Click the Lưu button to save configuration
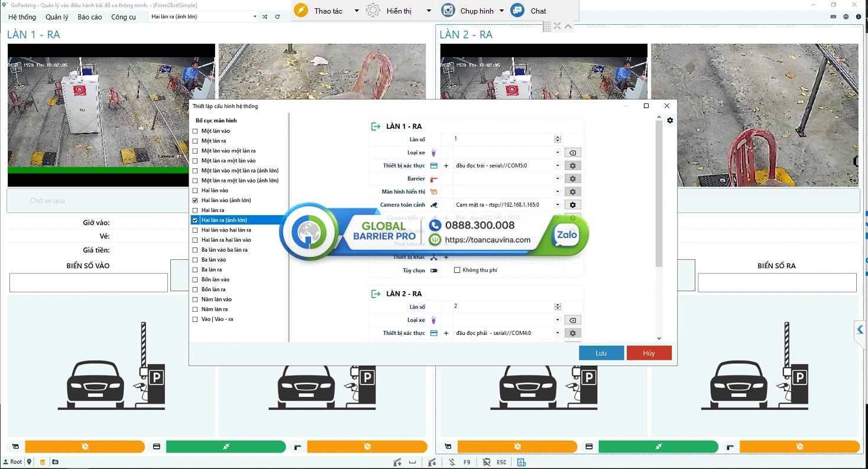868x469 pixels. click(x=601, y=353)
